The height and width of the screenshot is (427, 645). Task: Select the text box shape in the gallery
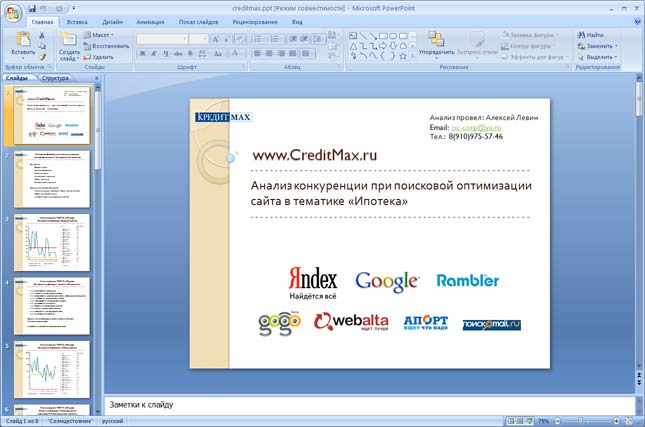(353, 36)
